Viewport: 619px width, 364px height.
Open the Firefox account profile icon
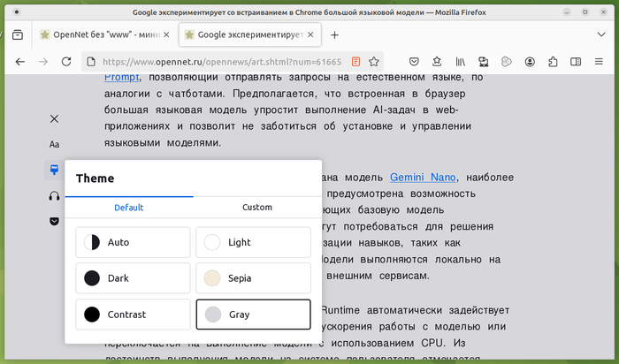[530, 62]
